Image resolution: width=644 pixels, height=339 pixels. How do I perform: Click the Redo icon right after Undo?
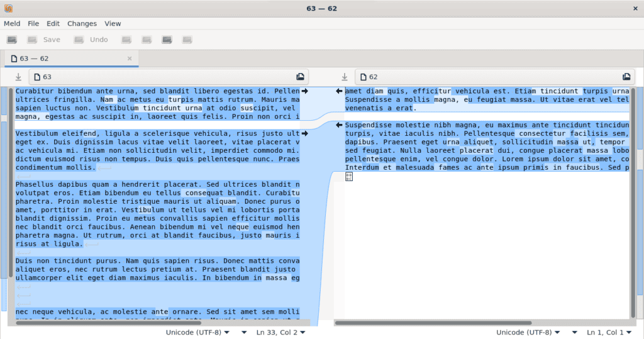tap(126, 40)
